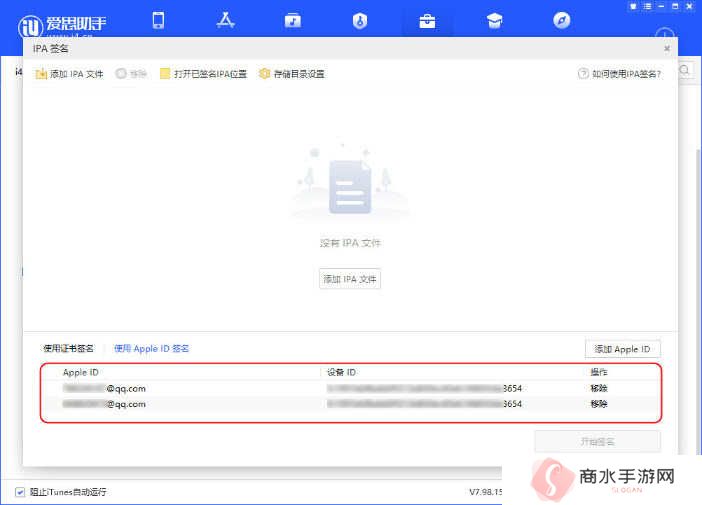
Task: Switch to 使用 Apple ID 签名 tab
Action: (x=151, y=348)
